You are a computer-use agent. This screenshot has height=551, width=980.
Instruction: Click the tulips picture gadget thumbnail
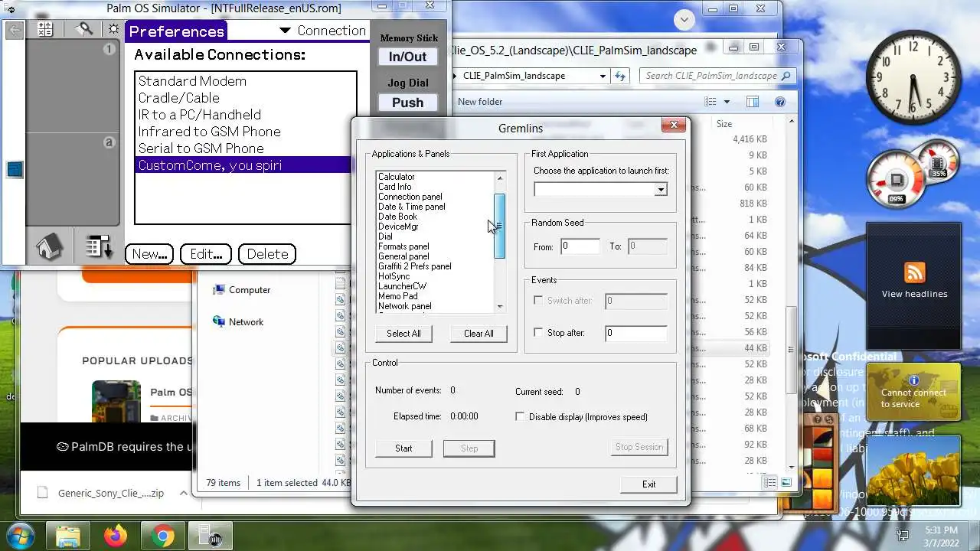[x=913, y=470]
